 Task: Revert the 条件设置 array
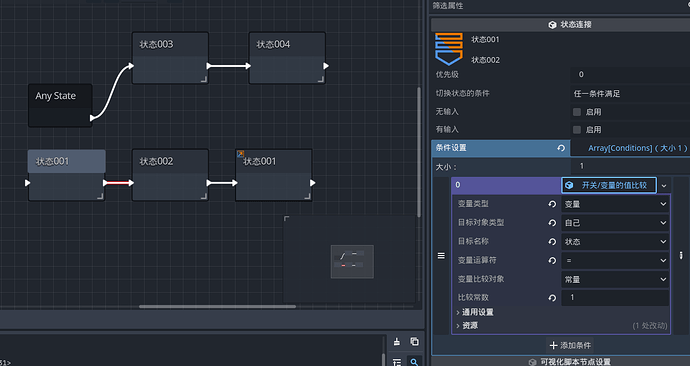coord(561,148)
